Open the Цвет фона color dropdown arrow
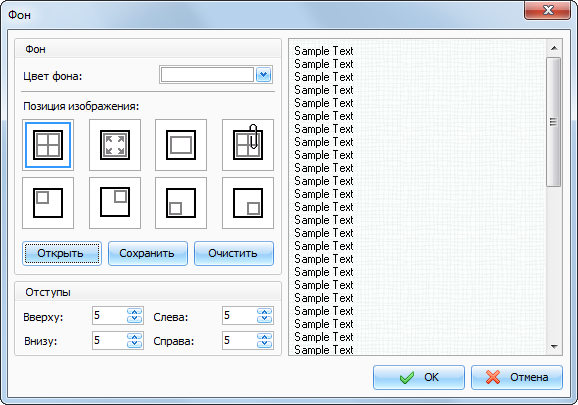The height and width of the screenshot is (405, 578). (264, 75)
